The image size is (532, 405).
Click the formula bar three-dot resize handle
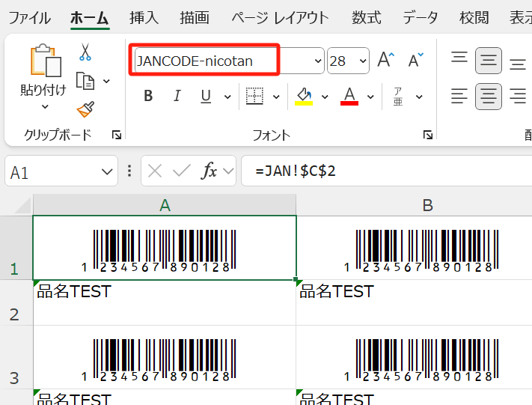pos(129,171)
